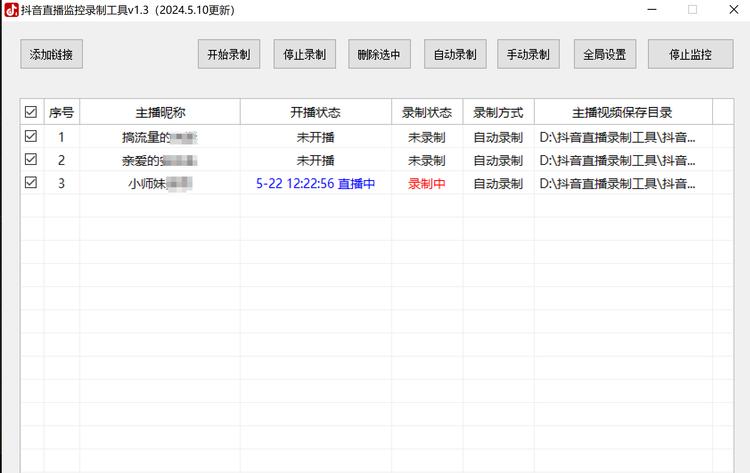This screenshot has height=473, width=750.
Task: Close the recording tool window
Action: [734, 10]
